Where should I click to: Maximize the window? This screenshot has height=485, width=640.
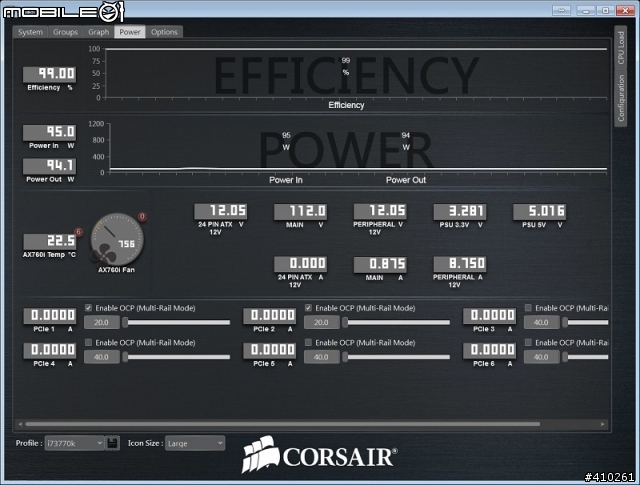[606, 10]
